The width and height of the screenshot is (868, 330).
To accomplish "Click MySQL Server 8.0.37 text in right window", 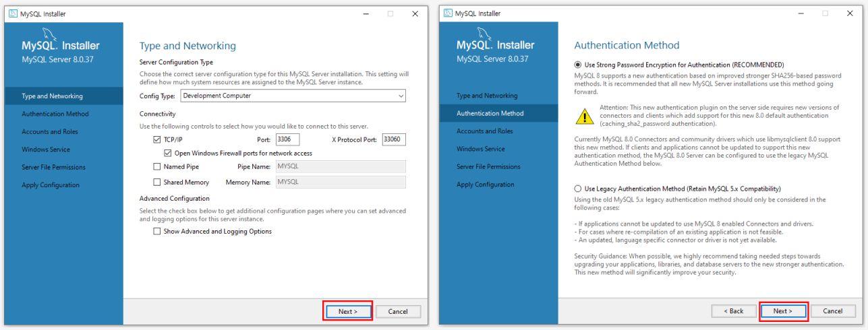I will (x=492, y=59).
